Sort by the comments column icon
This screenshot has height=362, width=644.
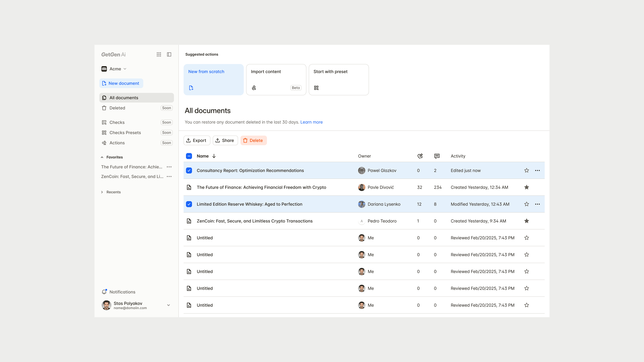(x=437, y=156)
